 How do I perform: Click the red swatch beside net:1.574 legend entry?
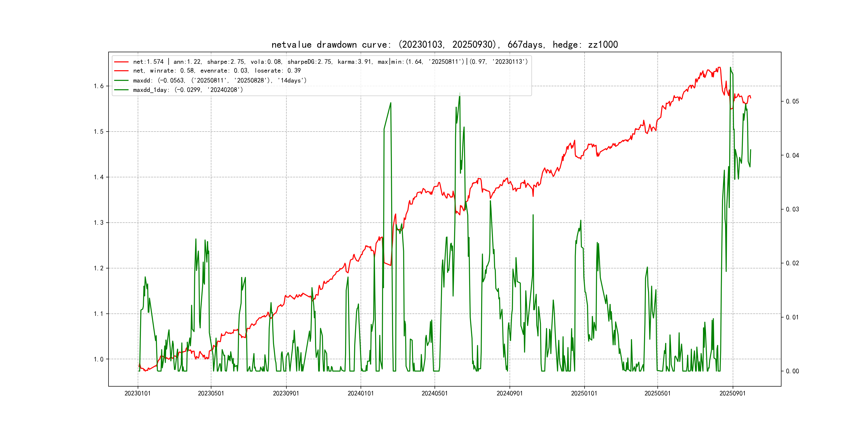[121, 62]
